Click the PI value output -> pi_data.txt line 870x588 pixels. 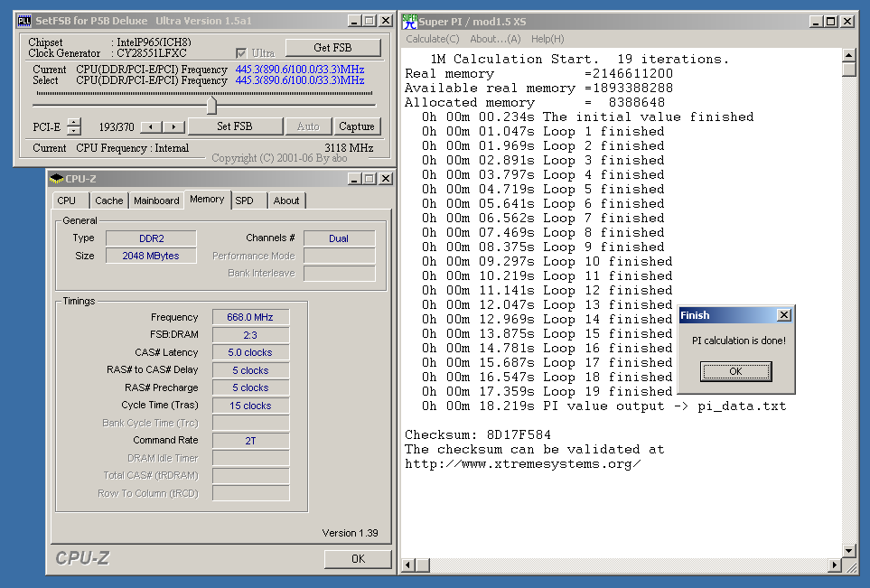(x=603, y=406)
